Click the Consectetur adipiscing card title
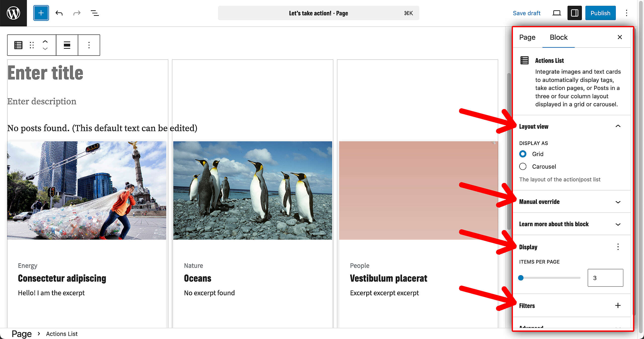The image size is (644, 339). click(x=62, y=278)
